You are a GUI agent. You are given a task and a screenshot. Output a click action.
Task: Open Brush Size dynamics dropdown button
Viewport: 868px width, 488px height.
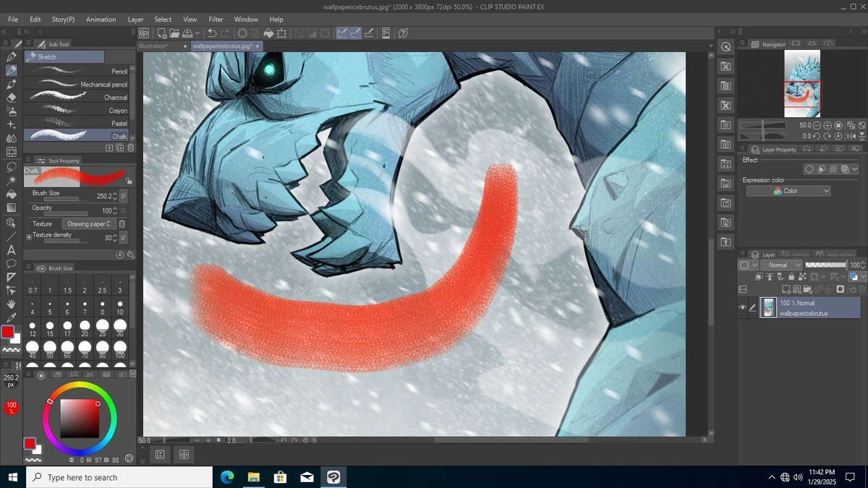tap(123, 196)
